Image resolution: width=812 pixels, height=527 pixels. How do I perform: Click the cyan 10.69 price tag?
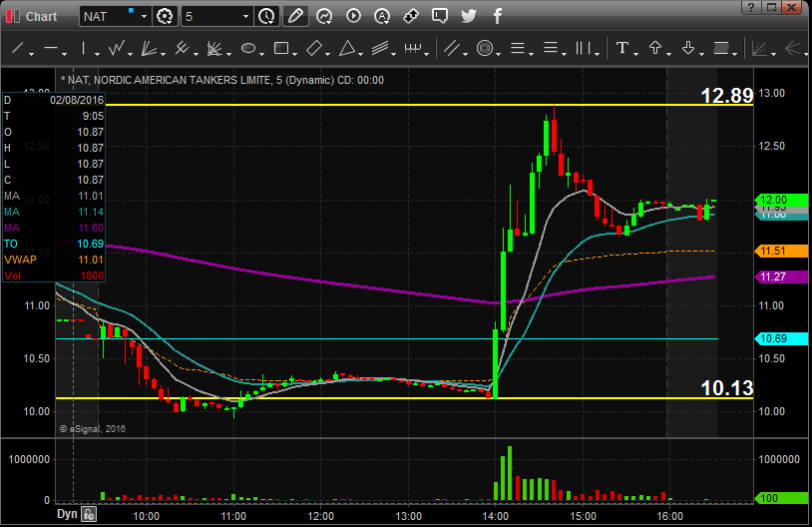781,338
